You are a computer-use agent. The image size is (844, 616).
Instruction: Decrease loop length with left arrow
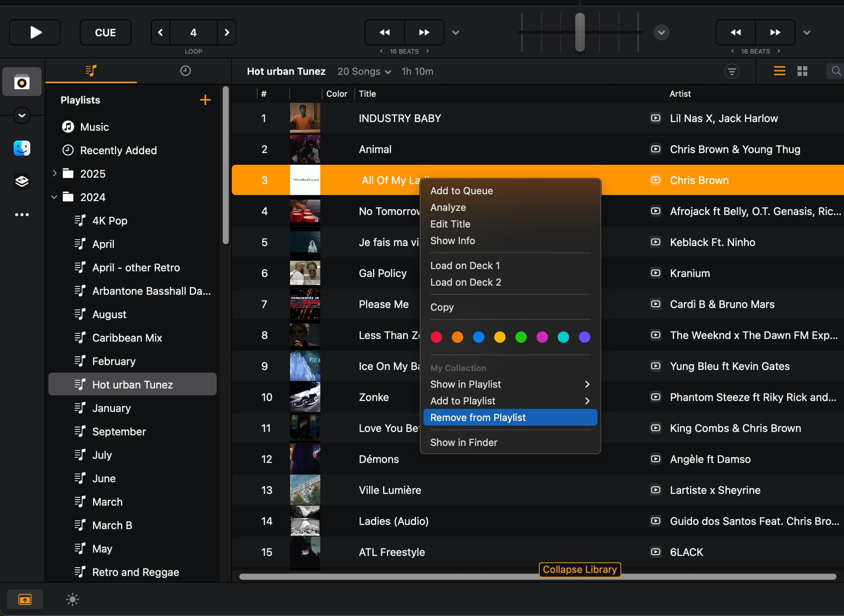tap(160, 32)
